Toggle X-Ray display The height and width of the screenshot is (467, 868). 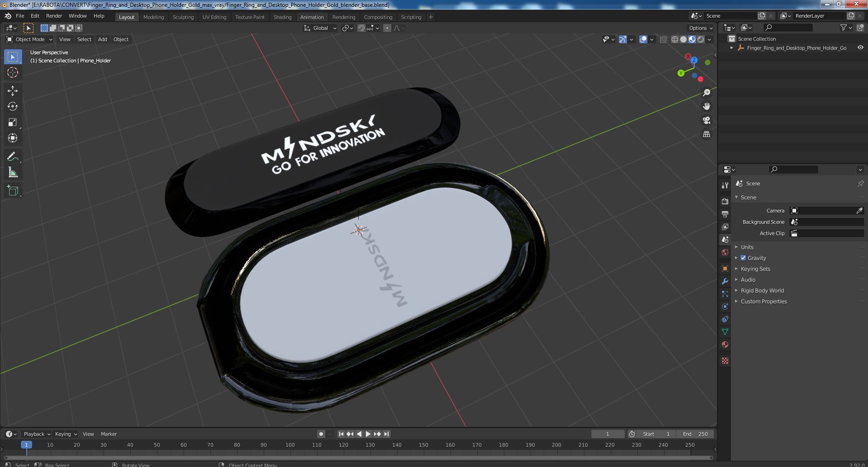[663, 39]
